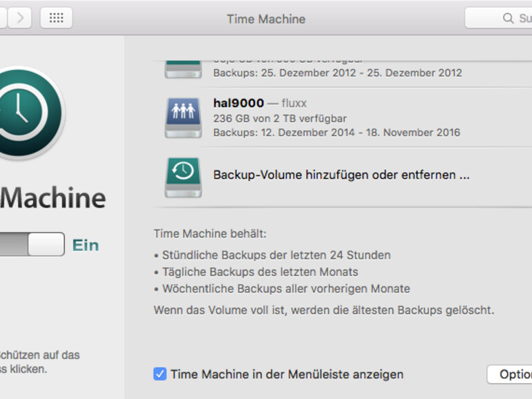Click the Time Machine window title
Image resolution: width=532 pixels, height=399 pixels.
(266, 19)
